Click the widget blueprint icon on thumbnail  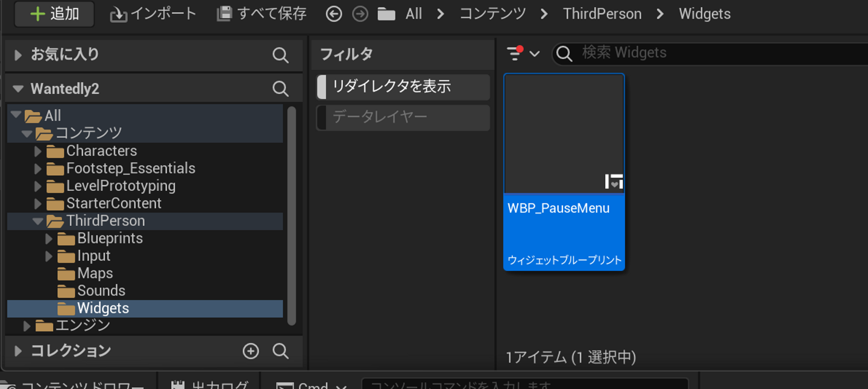click(614, 181)
